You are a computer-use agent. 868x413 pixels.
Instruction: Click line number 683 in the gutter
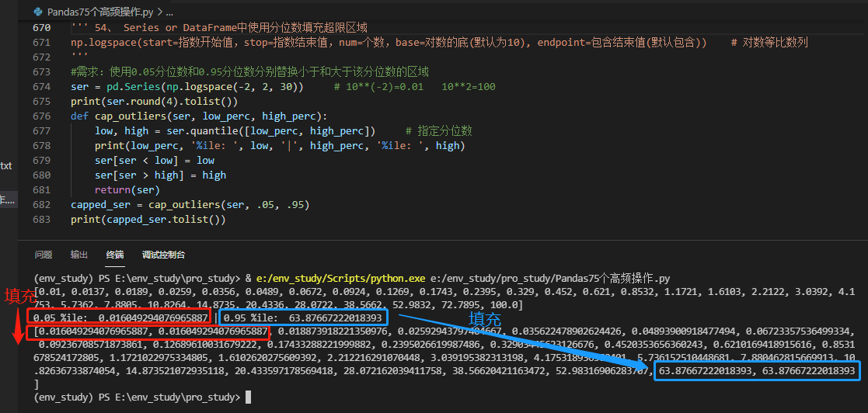pos(42,220)
